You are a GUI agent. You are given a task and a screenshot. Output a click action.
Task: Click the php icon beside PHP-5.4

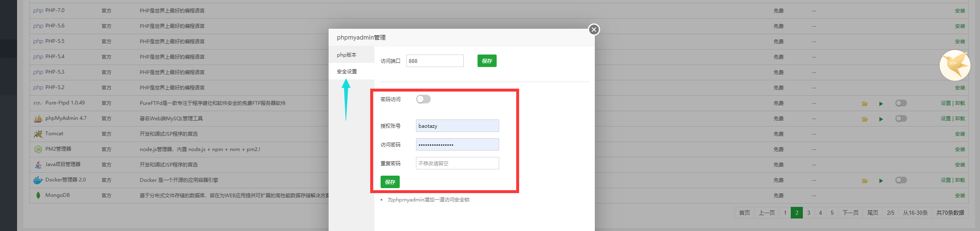click(38, 57)
